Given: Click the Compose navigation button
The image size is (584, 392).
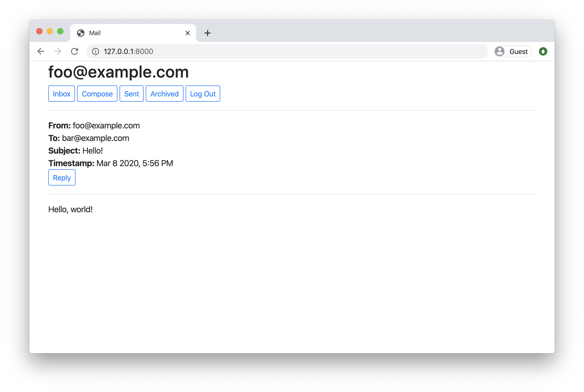Looking at the screenshot, I should (x=97, y=94).
